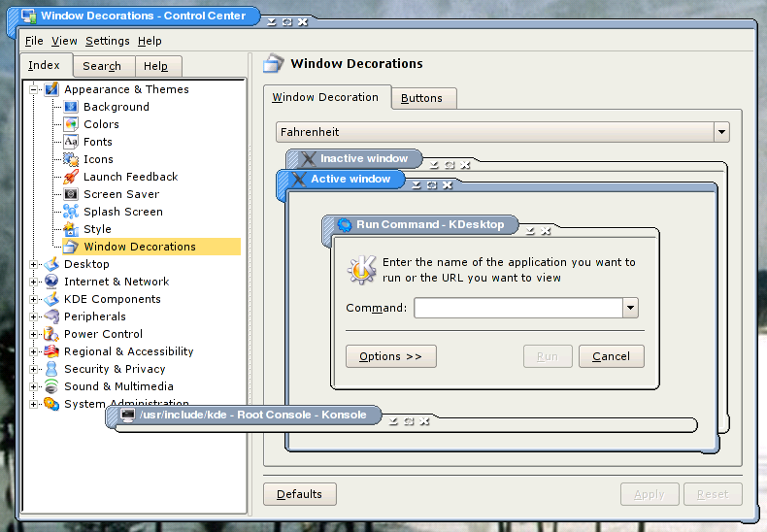
Task: Click the Run button in preview dialog
Action: point(548,356)
